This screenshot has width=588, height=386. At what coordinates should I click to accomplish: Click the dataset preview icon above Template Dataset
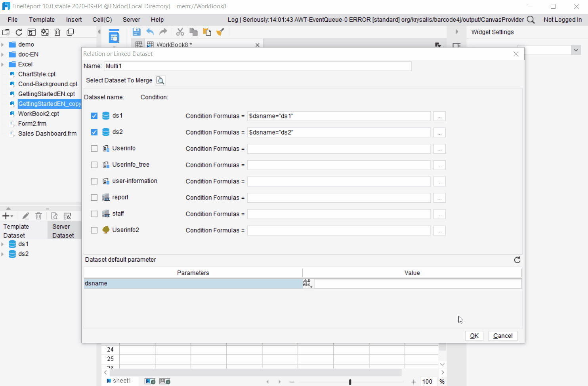click(x=54, y=216)
